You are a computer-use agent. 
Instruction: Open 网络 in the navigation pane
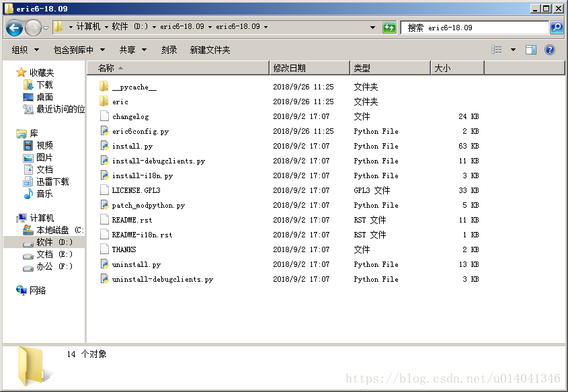click(31, 290)
